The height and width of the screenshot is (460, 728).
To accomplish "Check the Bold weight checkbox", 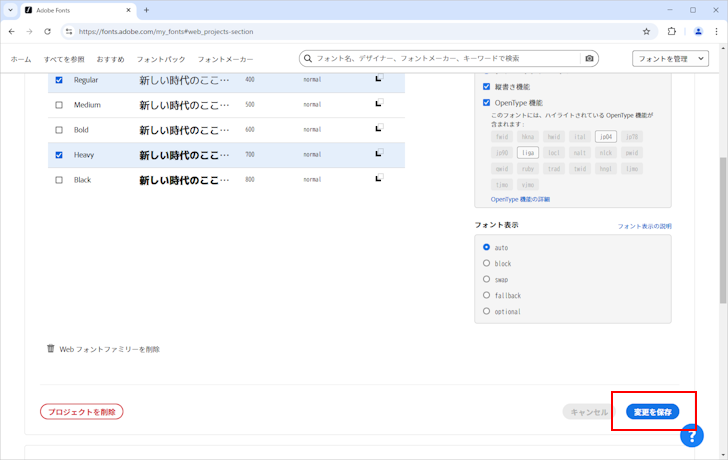I will 59,130.
